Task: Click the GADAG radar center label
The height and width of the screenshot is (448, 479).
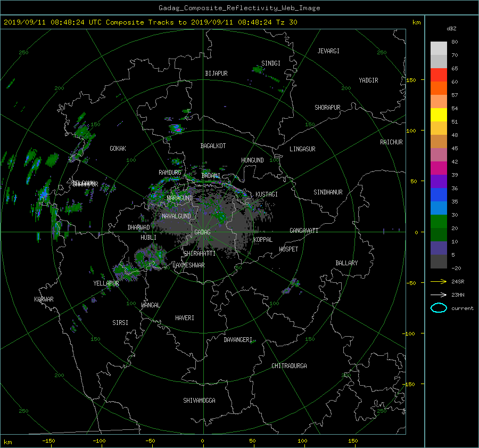Action: click(202, 232)
